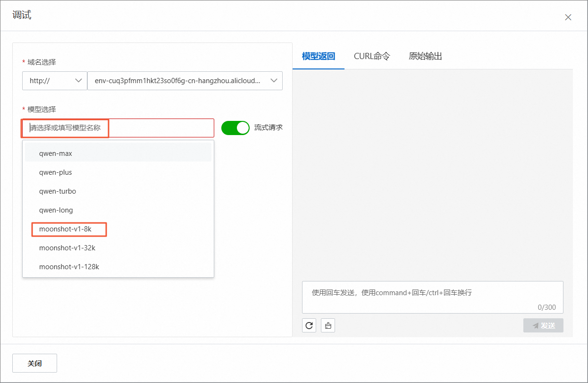Select moonshot-v1-32k model
Viewport: 588px width, 383px height.
[x=118, y=248]
